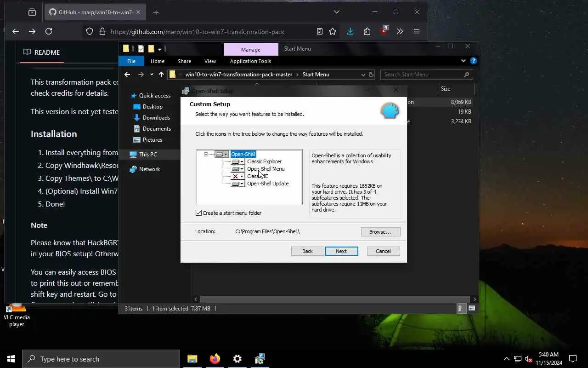The height and width of the screenshot is (368, 588).
Task: Click the Open-Shell Setup title bar icon
Action: coord(186,91)
